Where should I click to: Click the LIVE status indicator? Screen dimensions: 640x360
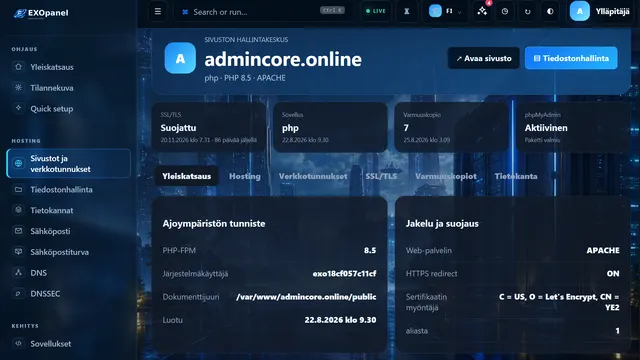pyautogui.click(x=376, y=11)
